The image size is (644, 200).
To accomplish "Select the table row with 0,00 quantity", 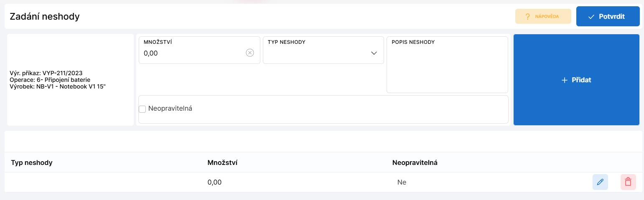I will (x=323, y=182).
